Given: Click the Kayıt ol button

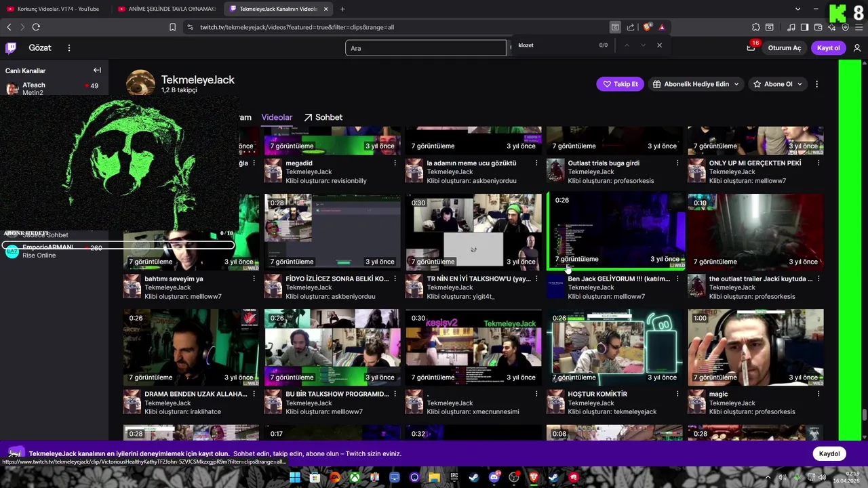Looking at the screenshot, I should click(829, 47).
